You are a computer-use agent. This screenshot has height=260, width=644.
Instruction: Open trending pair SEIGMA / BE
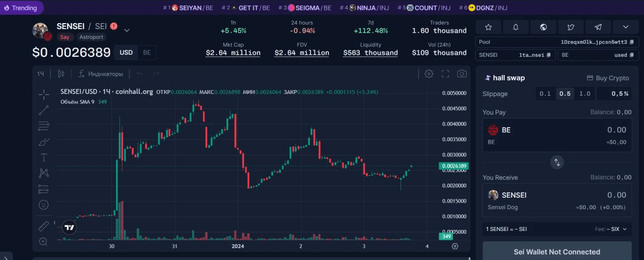(305, 8)
